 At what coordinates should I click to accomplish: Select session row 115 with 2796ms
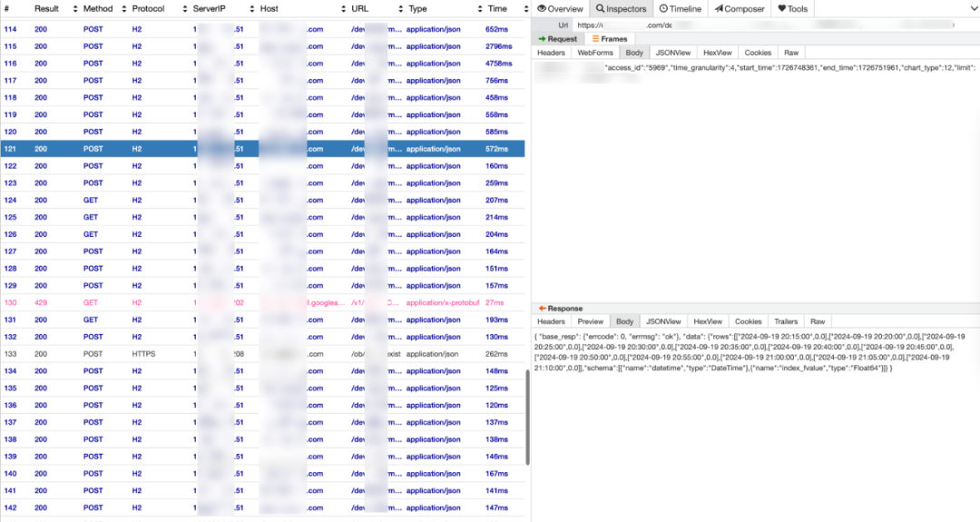coord(262,46)
